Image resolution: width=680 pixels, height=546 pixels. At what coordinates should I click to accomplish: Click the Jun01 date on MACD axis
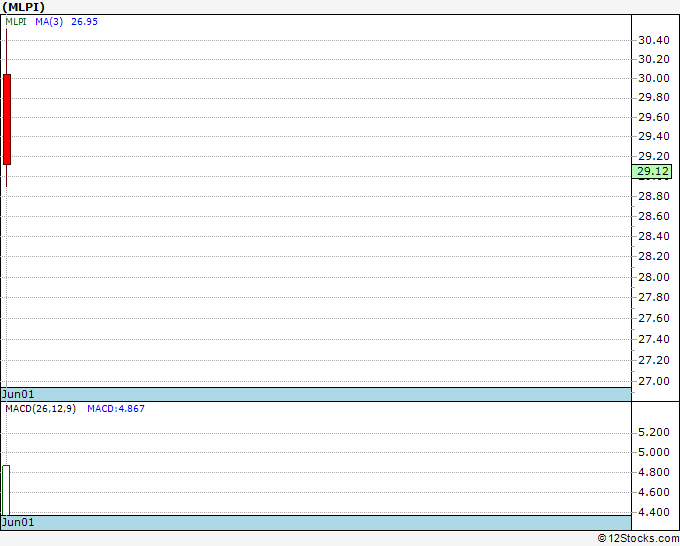pos(18,522)
